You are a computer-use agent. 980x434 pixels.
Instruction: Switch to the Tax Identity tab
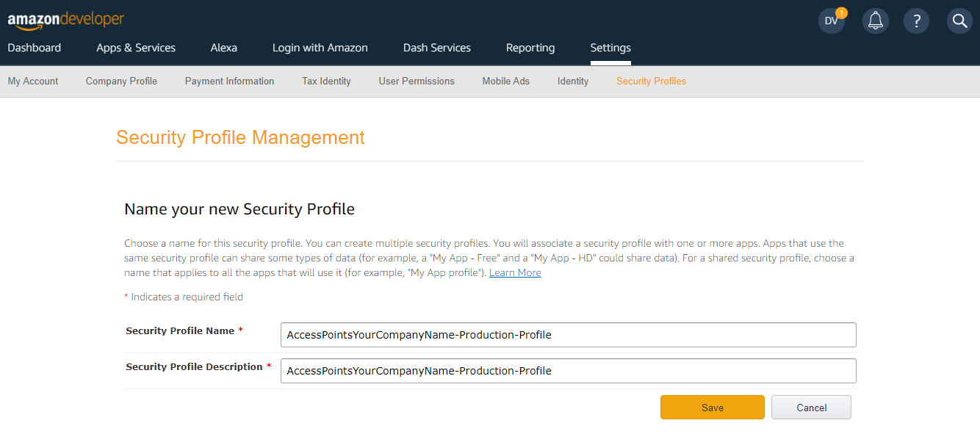[x=326, y=81]
